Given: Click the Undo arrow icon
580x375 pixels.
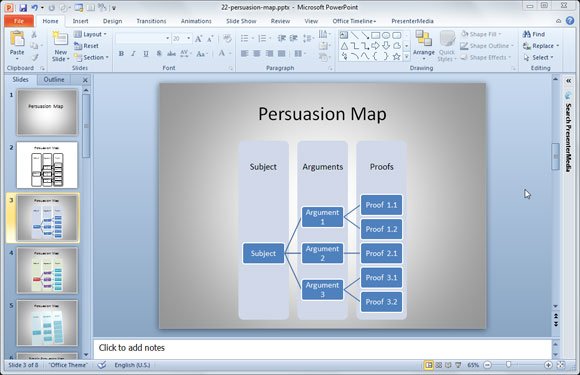Looking at the screenshot, I should pos(34,7).
